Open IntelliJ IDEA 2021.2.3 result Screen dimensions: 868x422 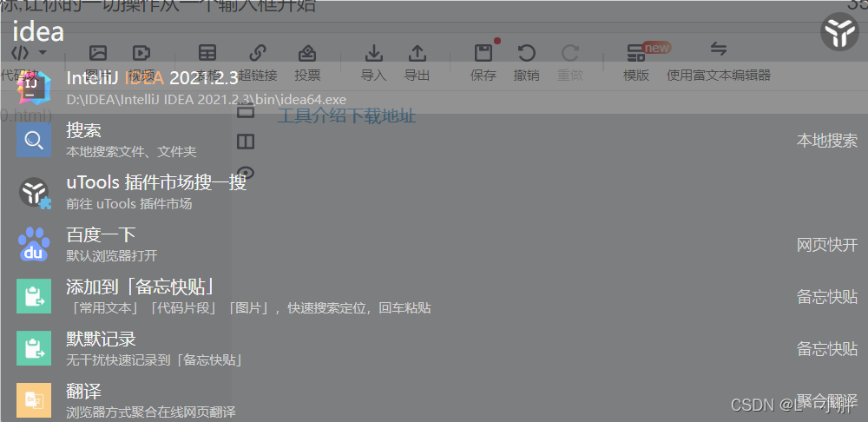434,88
